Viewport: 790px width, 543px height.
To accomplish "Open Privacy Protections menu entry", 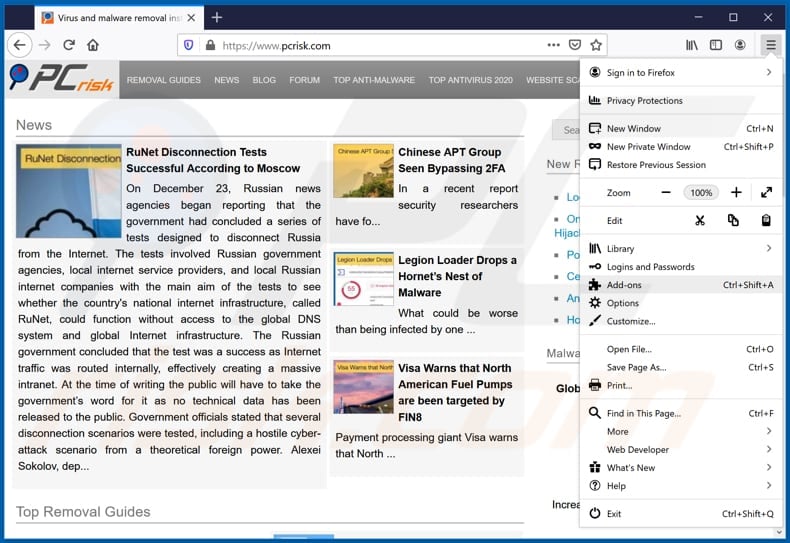I will (x=681, y=101).
